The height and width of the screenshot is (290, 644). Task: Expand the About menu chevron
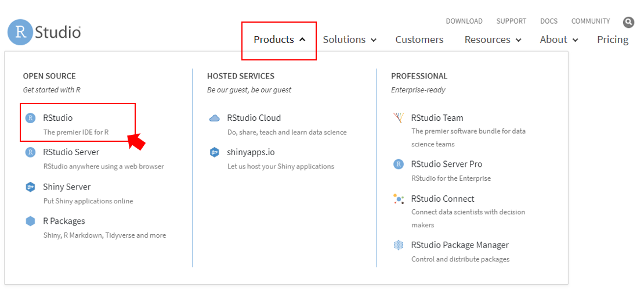pyautogui.click(x=575, y=40)
